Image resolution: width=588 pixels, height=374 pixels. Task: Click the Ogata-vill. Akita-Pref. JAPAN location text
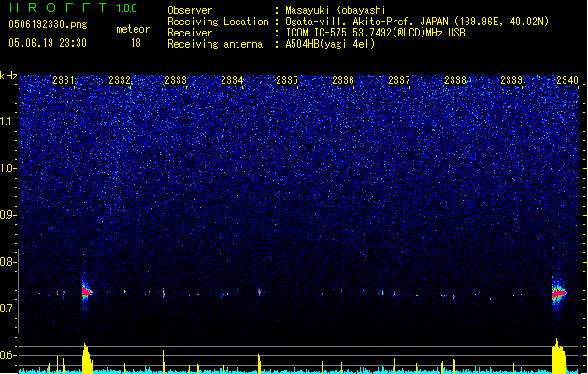pos(417,22)
